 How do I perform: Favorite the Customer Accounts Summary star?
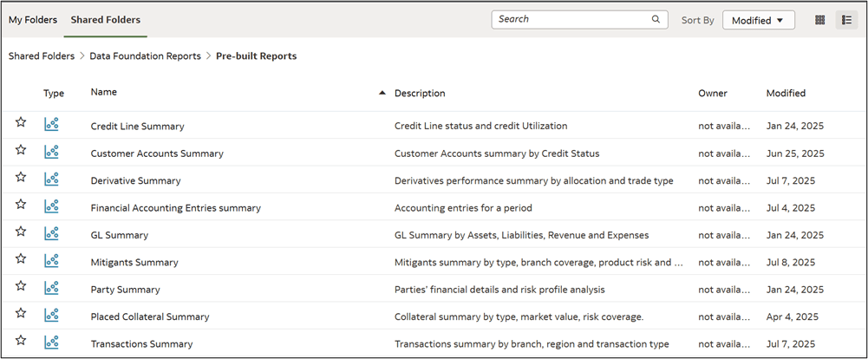point(21,152)
